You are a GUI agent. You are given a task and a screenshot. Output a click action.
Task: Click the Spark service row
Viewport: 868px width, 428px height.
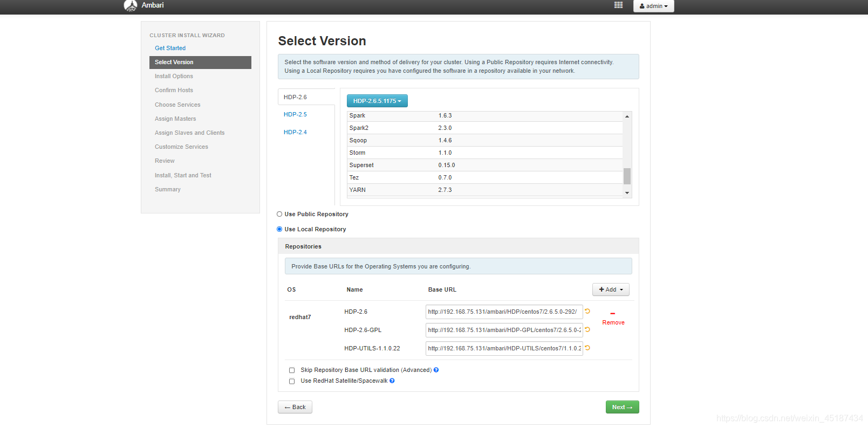[x=485, y=115]
